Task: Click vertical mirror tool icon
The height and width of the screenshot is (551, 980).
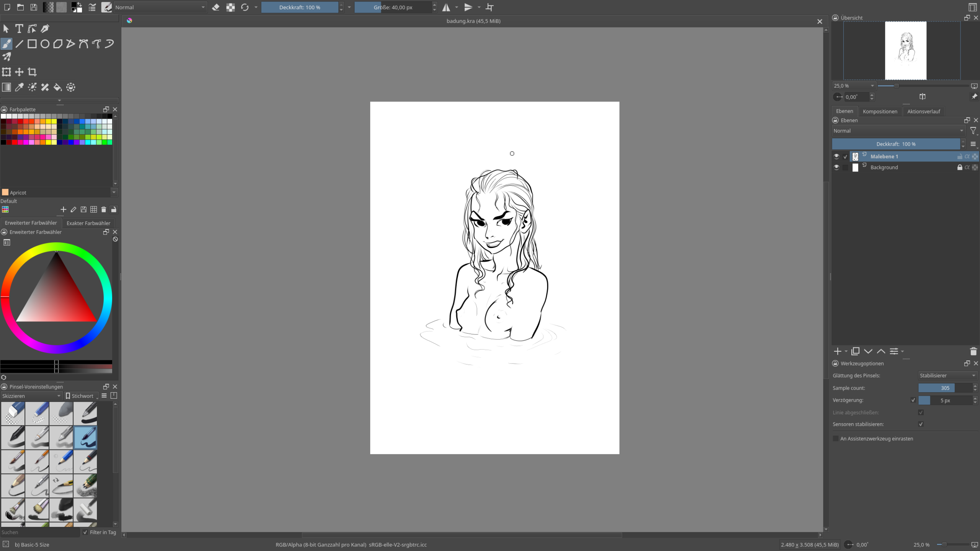Action: pos(468,7)
